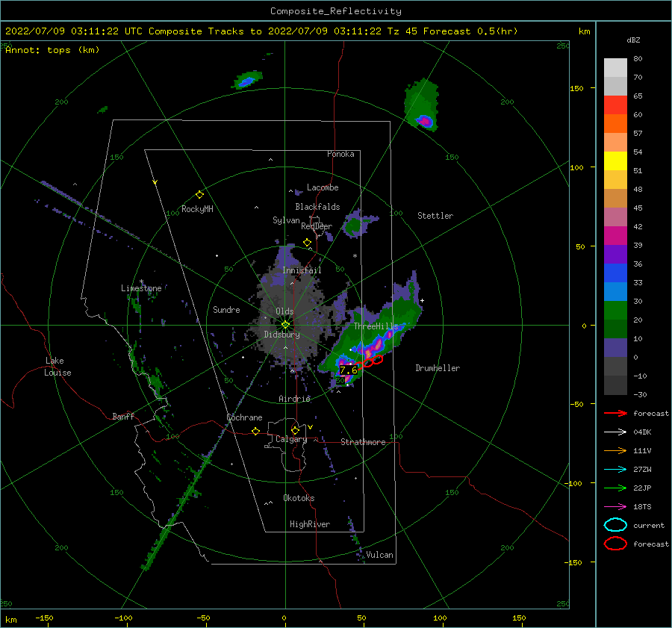Click the Vulcan label
Screen dimensions: 672x628
coord(379,555)
